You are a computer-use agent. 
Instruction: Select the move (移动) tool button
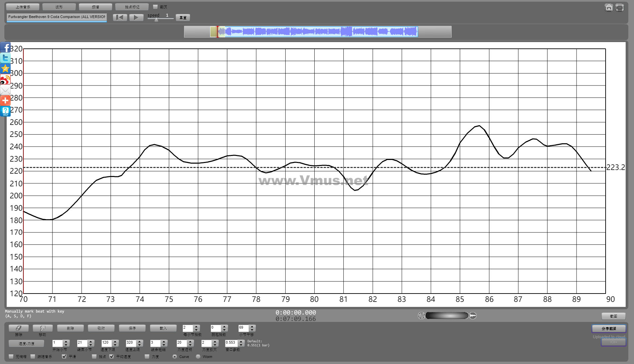[42, 328]
